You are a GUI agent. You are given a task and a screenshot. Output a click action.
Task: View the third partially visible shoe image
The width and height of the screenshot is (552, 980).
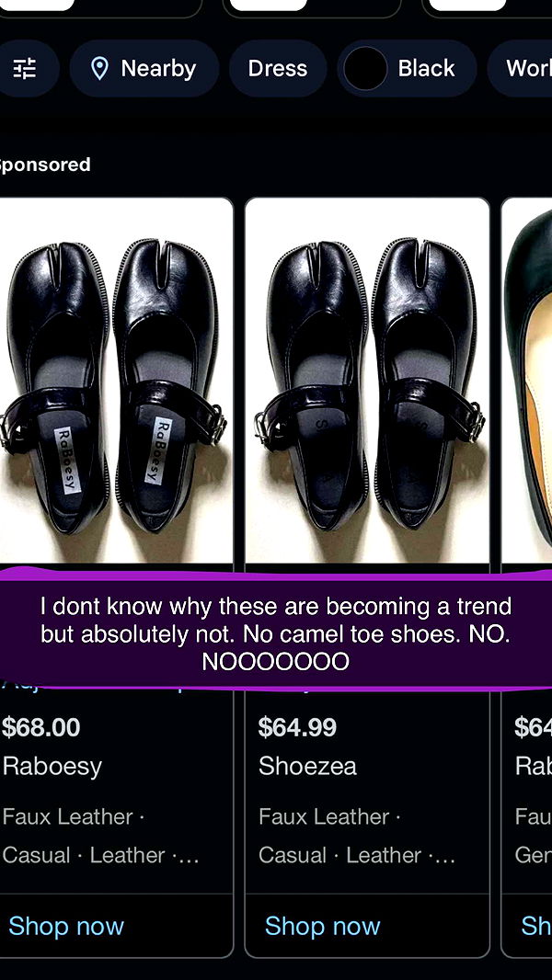point(527,381)
